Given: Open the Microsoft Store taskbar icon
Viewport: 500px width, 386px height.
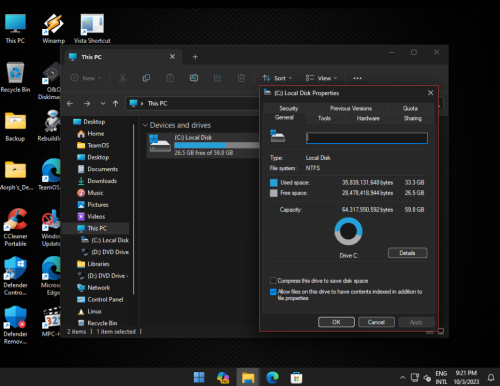Looking at the screenshot, I should pyautogui.click(x=296, y=378).
